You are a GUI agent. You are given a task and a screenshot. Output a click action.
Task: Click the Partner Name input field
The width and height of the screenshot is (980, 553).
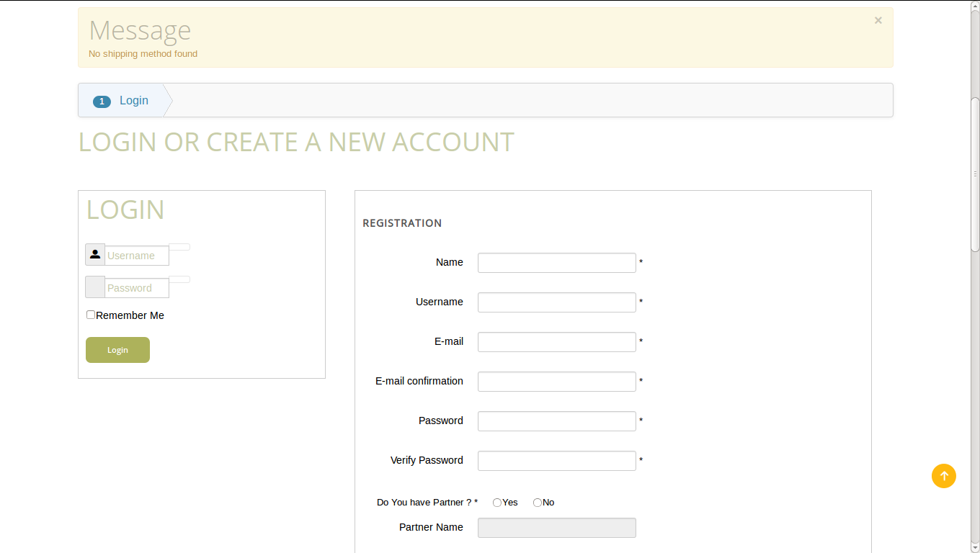[556, 528]
